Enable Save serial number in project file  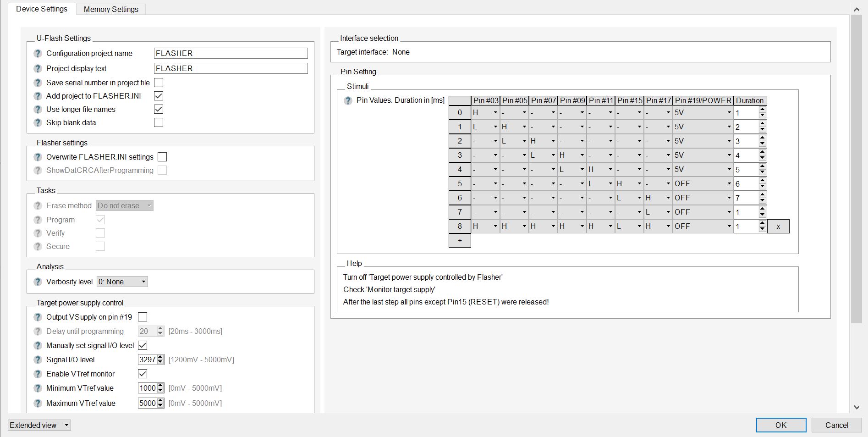[159, 83]
